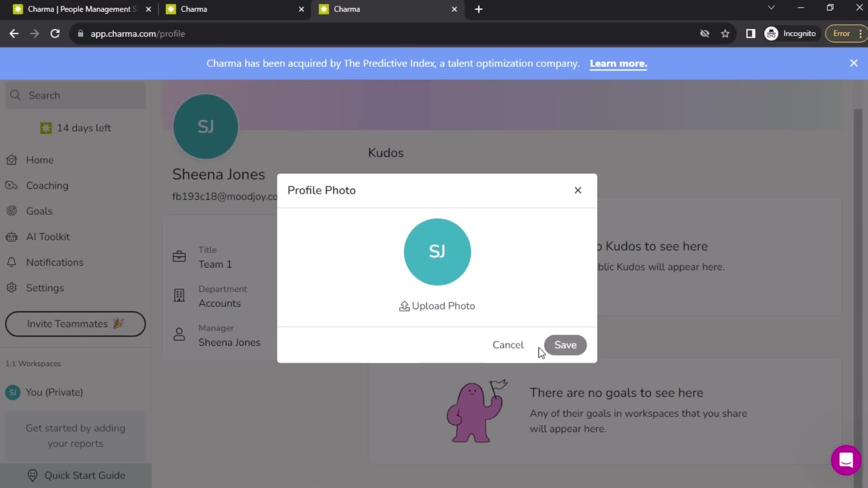The width and height of the screenshot is (868, 488).
Task: Click the Team 1 title value
Action: click(x=215, y=264)
